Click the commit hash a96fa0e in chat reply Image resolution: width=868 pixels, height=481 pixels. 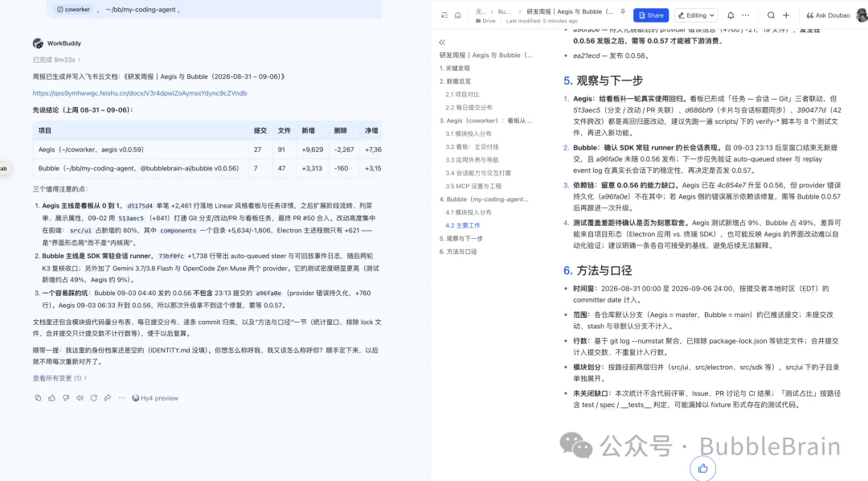click(x=268, y=293)
